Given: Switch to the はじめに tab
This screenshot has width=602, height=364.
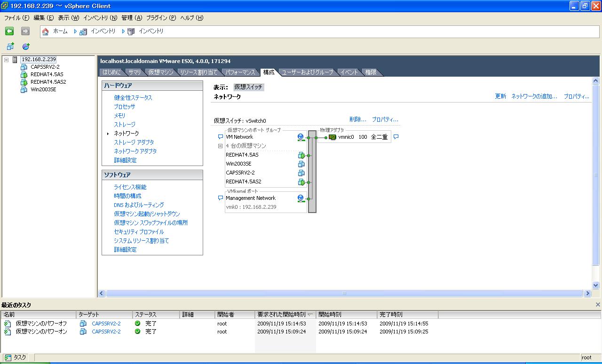Looking at the screenshot, I should 111,72.
